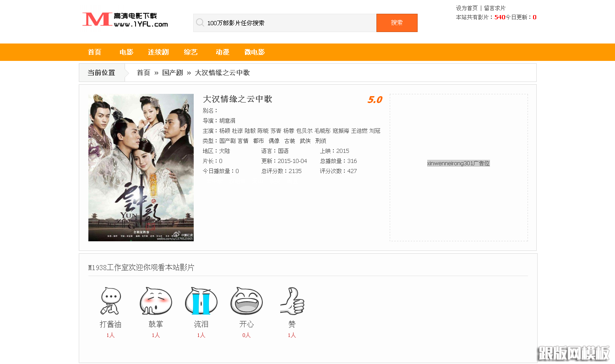
Task: Click the 古装 genre tag
Action: tap(289, 141)
